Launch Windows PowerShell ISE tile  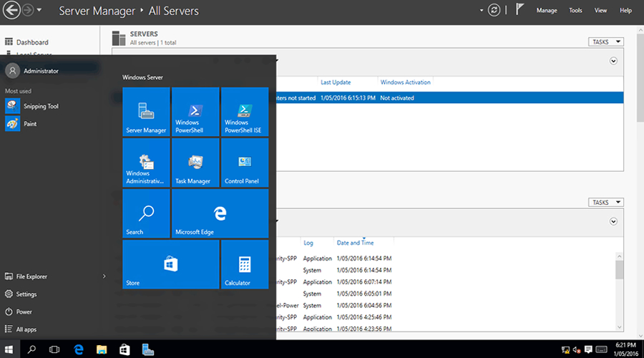tap(245, 112)
